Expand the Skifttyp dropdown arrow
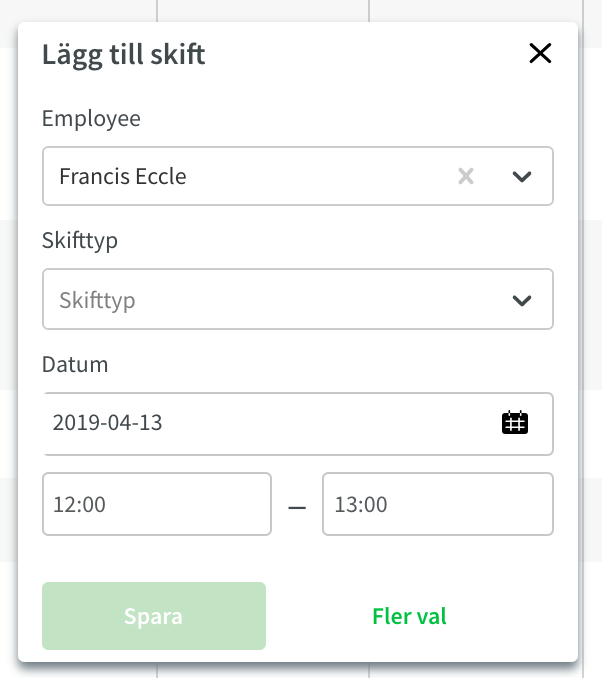Image resolution: width=602 pixels, height=678 pixels. tap(522, 300)
